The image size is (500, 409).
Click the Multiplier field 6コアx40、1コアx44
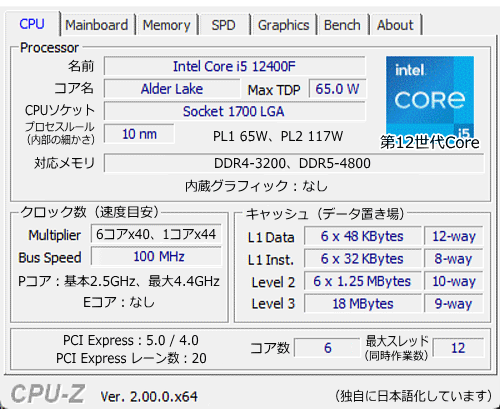[156, 234]
